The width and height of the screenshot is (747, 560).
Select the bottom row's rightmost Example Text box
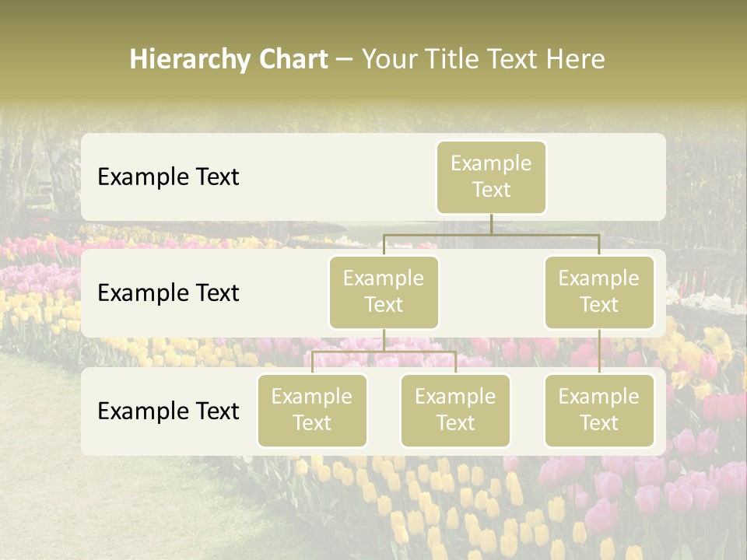pyautogui.click(x=599, y=410)
